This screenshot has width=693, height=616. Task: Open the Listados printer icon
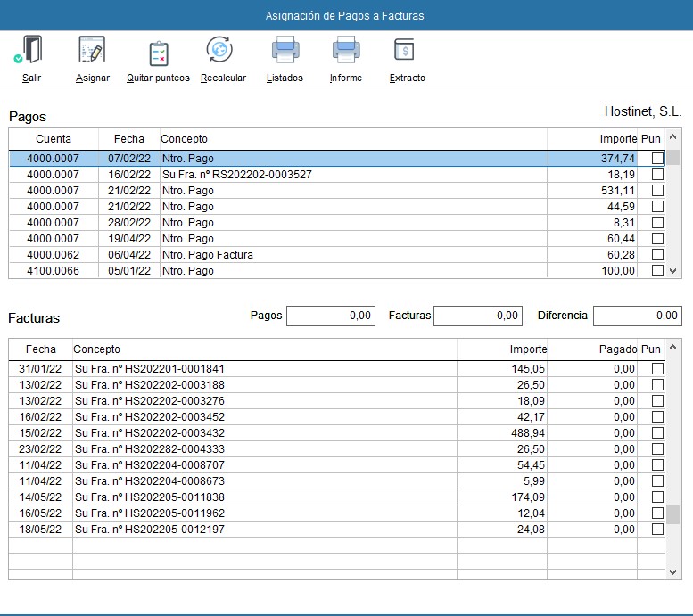285,51
